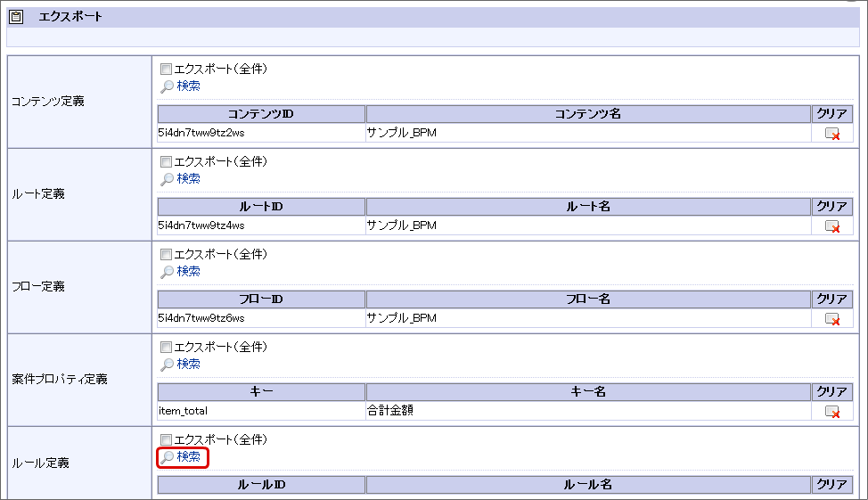Click クリア header in コンテンツ定義 table
Image resolution: width=868 pixels, height=500 pixels.
coord(832,114)
